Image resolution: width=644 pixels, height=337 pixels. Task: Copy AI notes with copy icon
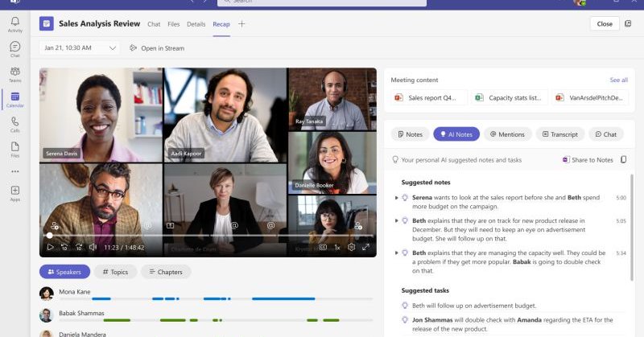click(x=623, y=160)
